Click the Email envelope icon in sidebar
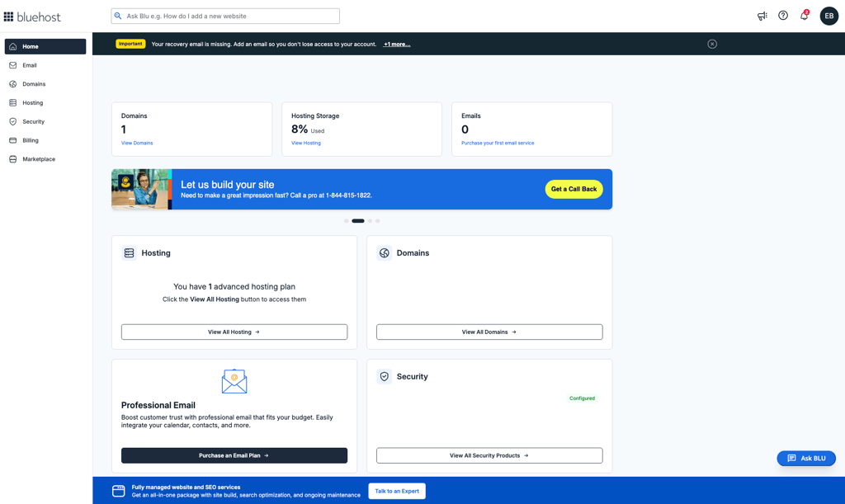845x504 pixels. 13,65
